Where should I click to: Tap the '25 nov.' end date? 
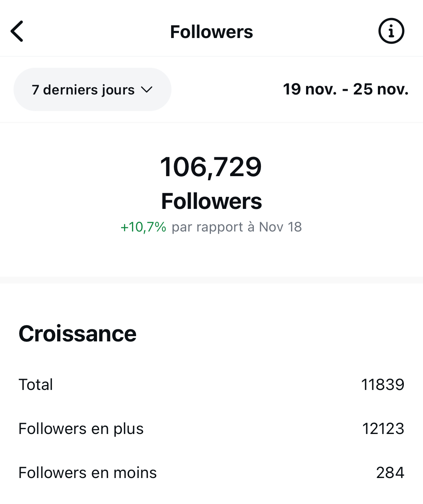[x=381, y=89]
